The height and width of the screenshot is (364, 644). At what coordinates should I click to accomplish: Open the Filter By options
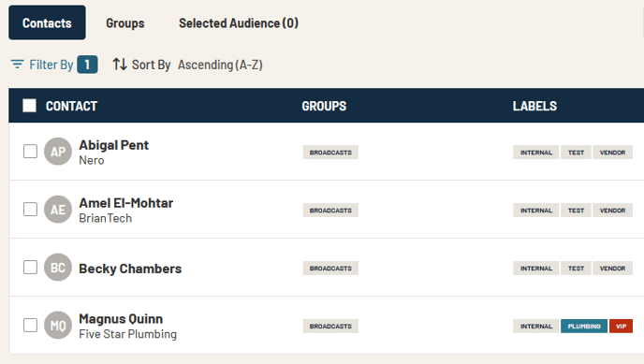pos(51,65)
